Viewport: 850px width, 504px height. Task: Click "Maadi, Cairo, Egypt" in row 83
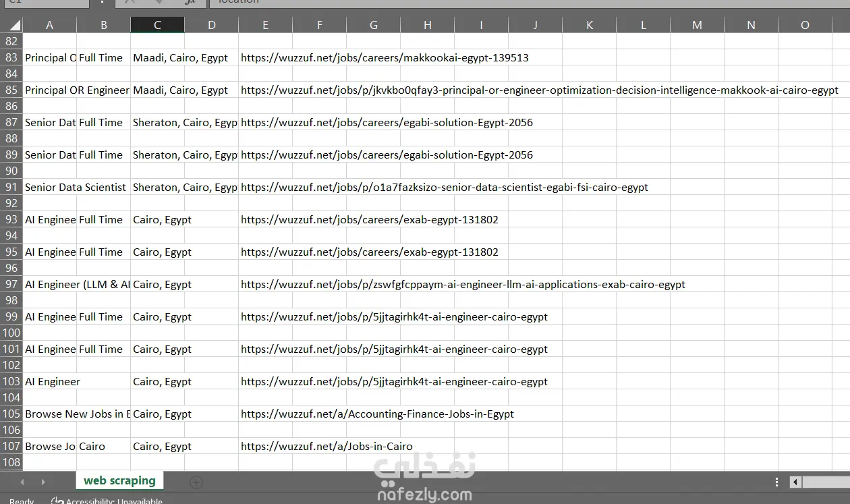[180, 57]
